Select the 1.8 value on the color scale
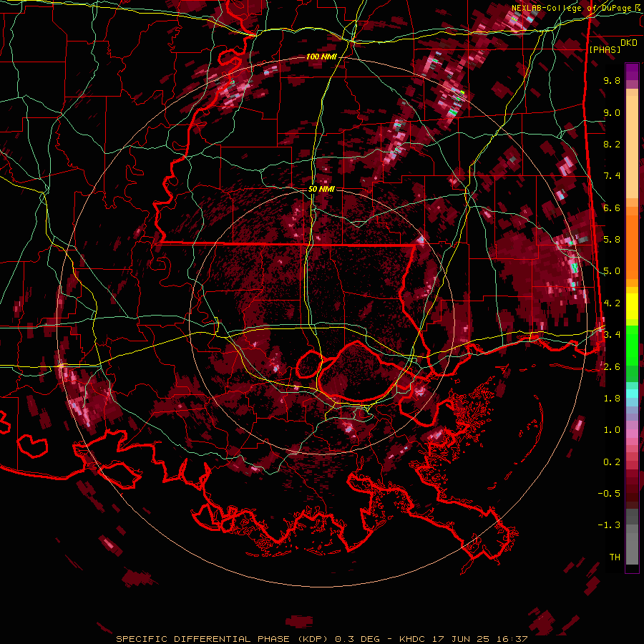 pyautogui.click(x=612, y=399)
